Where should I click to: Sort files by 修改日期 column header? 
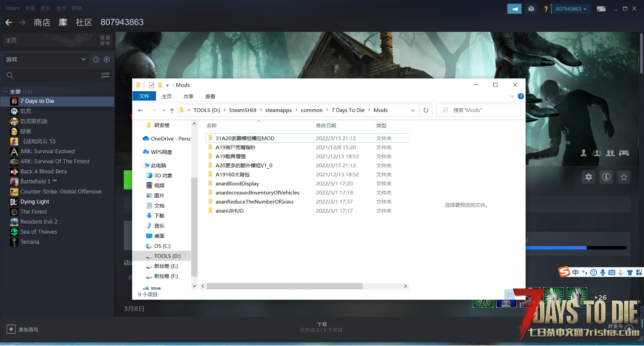tap(326, 126)
